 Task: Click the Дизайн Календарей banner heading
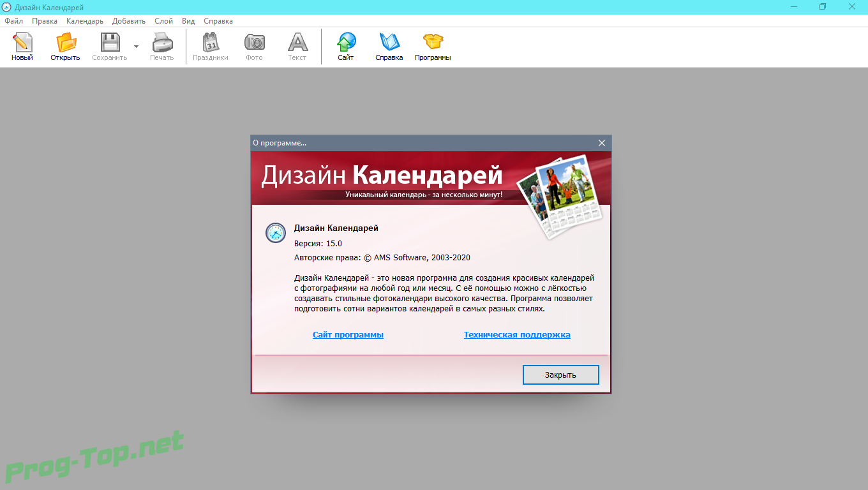tap(382, 174)
